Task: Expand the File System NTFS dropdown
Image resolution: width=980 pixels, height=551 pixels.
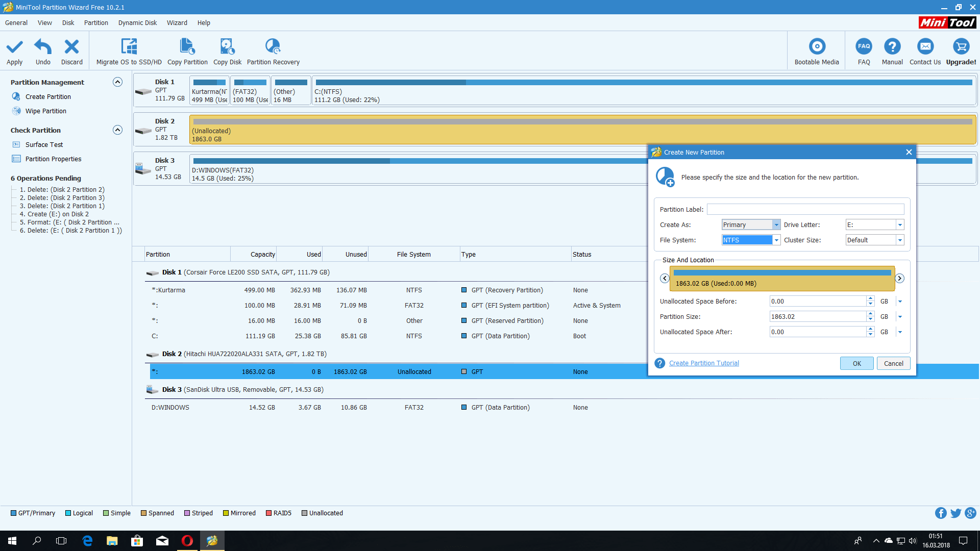Action: (x=776, y=240)
